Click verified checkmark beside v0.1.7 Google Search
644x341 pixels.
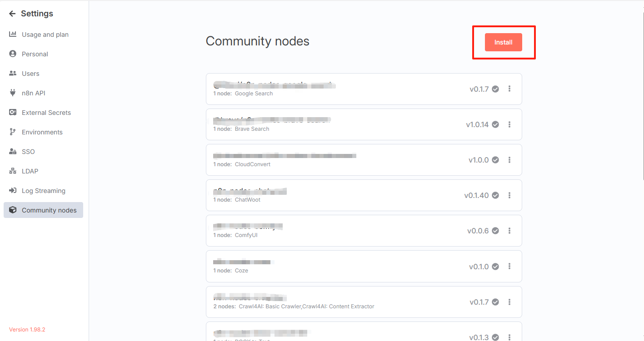click(x=495, y=89)
